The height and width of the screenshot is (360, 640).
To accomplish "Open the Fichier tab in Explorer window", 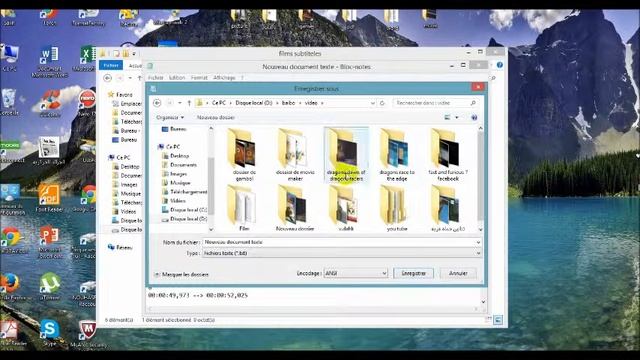I will (111, 65).
